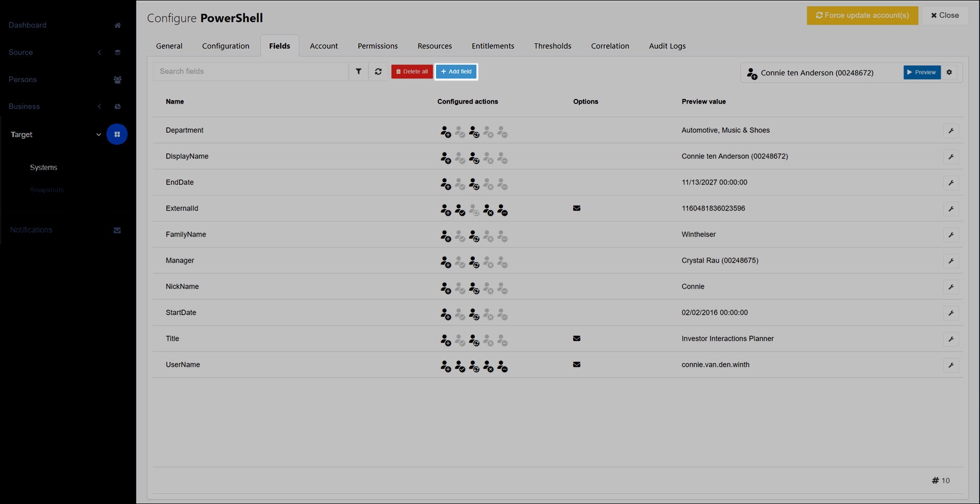This screenshot has height=504, width=980.
Task: Click Department's update-account action icon
Action: pyautogui.click(x=474, y=132)
